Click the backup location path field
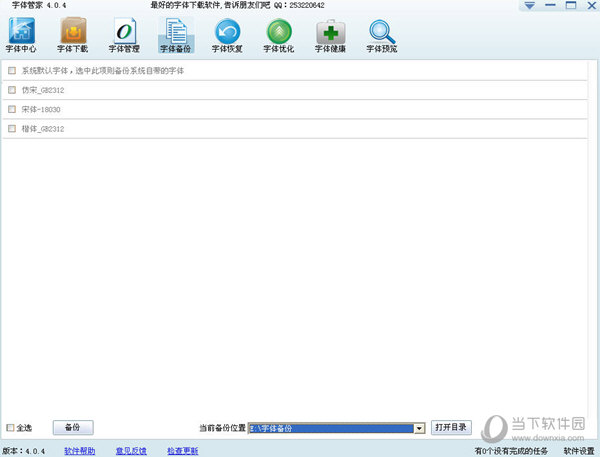The image size is (600, 457). click(x=331, y=428)
